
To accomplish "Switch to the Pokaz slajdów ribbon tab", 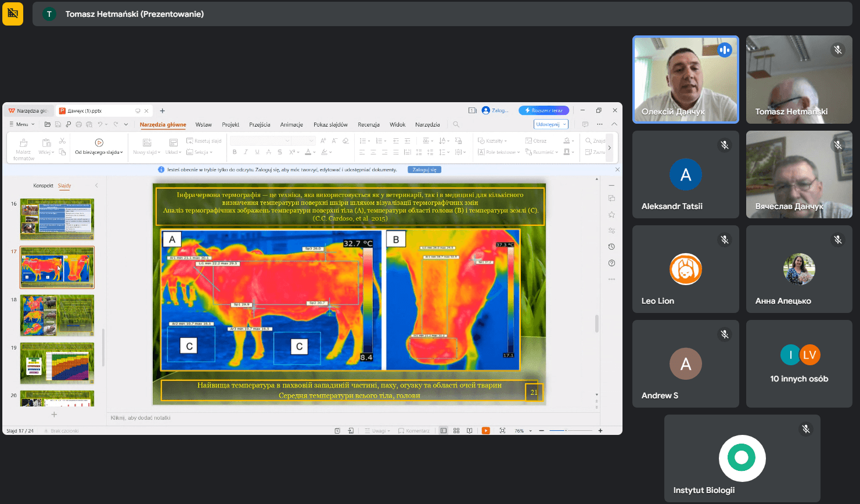I will point(330,124).
